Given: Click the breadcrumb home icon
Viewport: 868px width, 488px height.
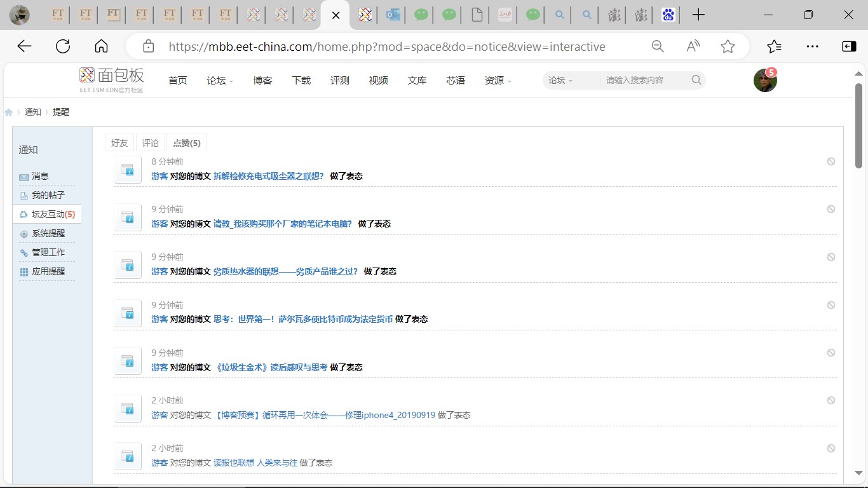Looking at the screenshot, I should [x=9, y=112].
